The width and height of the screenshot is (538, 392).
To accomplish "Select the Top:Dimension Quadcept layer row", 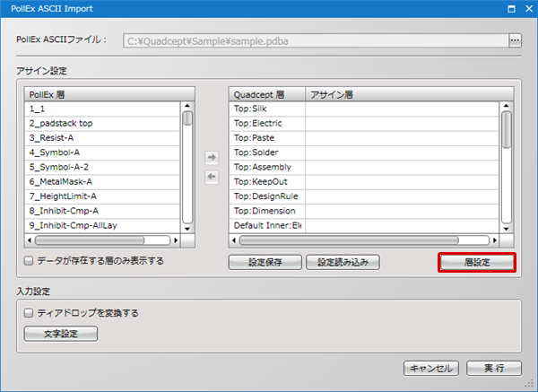I will (364, 211).
